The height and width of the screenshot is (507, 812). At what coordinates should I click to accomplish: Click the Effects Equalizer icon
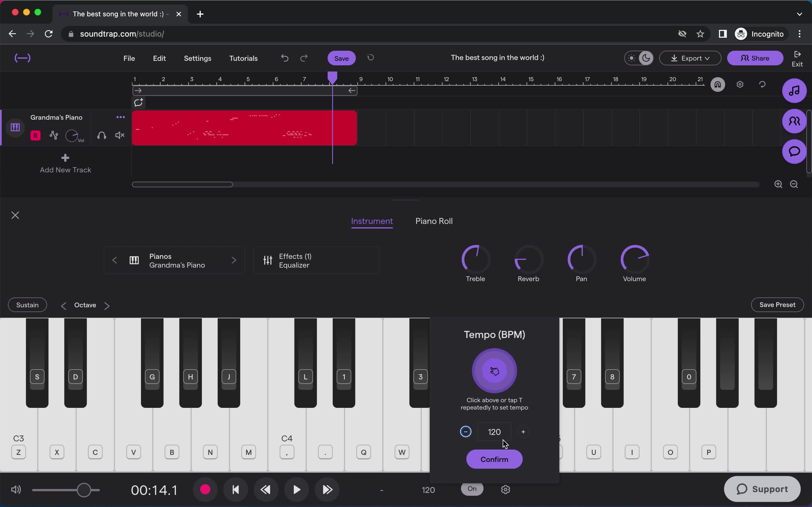click(x=267, y=261)
